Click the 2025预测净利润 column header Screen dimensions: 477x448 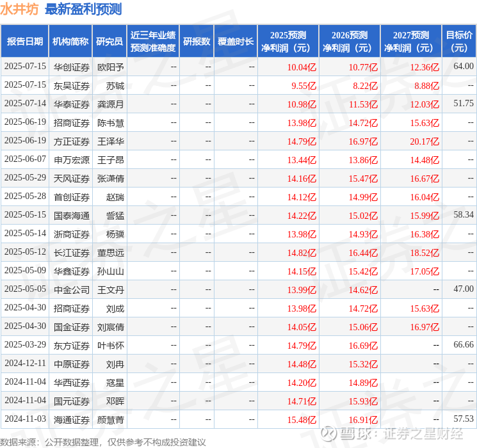(x=288, y=41)
